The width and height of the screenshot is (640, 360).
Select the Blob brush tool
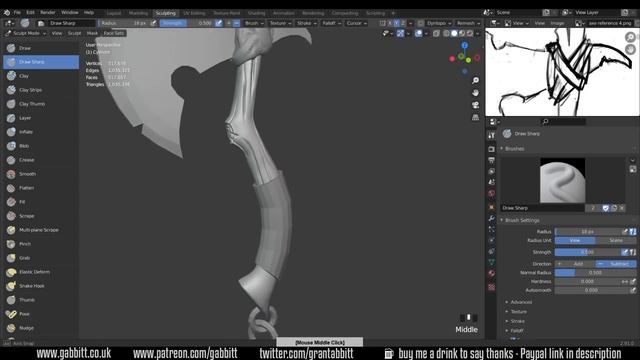(41, 146)
